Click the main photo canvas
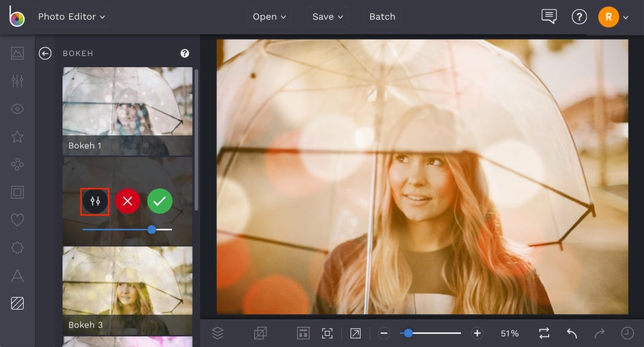Viewport: 644px width, 347px height. click(422, 177)
